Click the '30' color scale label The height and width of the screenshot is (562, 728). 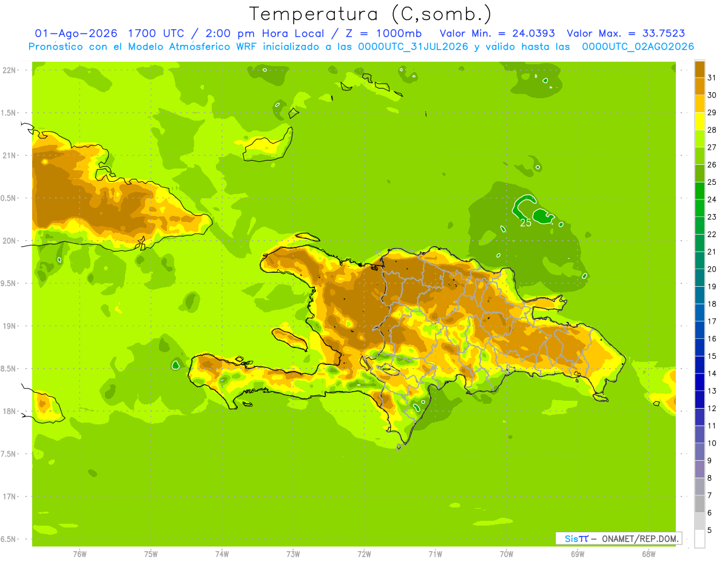712,95
